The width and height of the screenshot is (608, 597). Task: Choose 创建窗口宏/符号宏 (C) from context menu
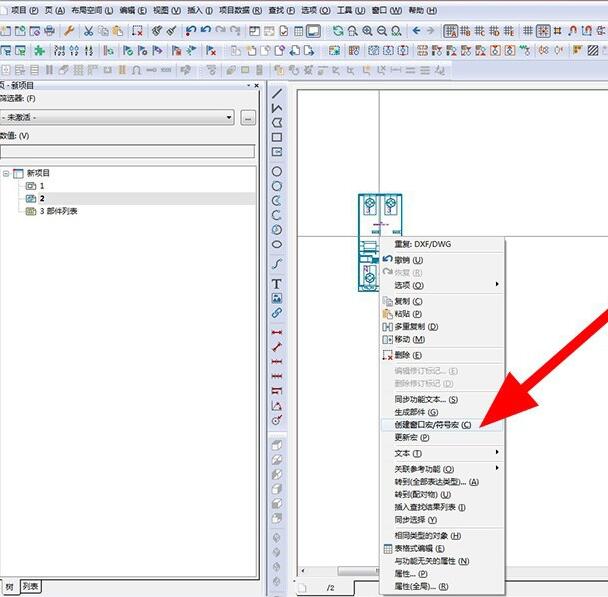442,425
